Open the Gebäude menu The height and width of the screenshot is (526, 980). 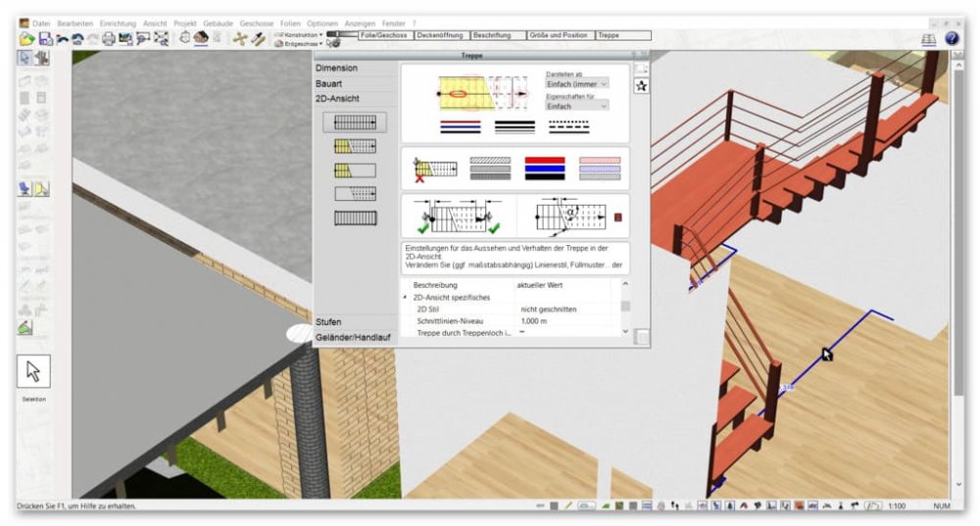(x=219, y=24)
